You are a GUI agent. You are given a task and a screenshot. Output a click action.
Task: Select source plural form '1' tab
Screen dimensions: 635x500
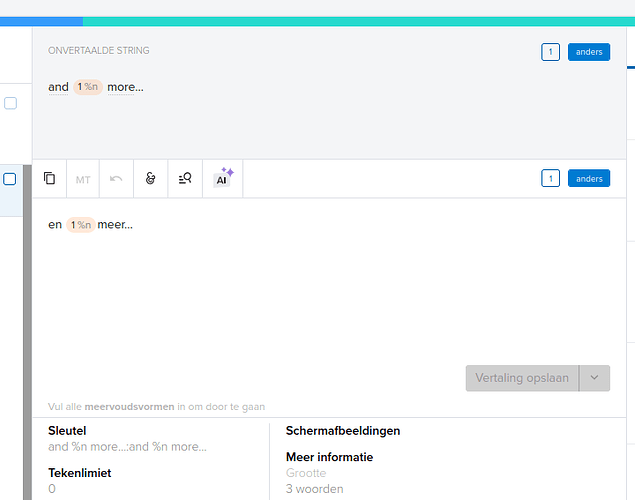point(550,52)
